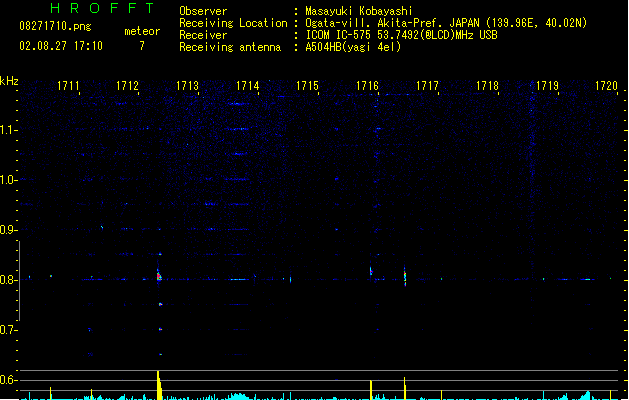
Task: Click the 0.8 kHz frequency tick label
Action: (x=8, y=280)
